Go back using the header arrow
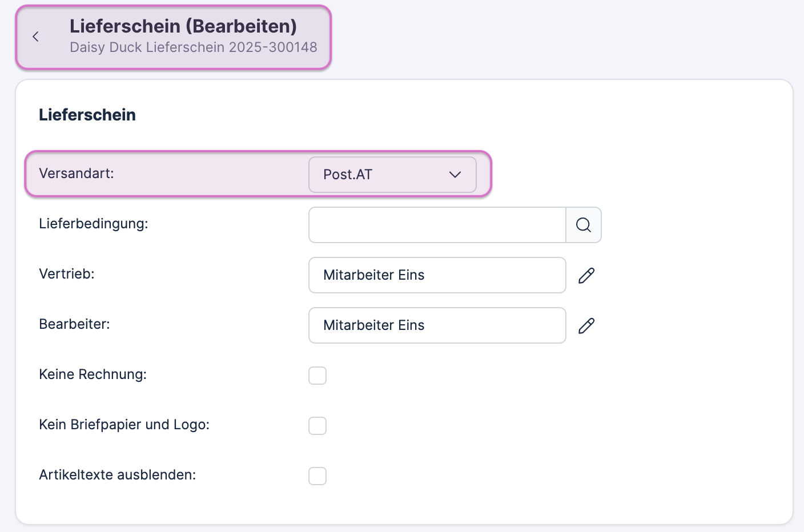The image size is (804, 532). pyautogui.click(x=36, y=37)
